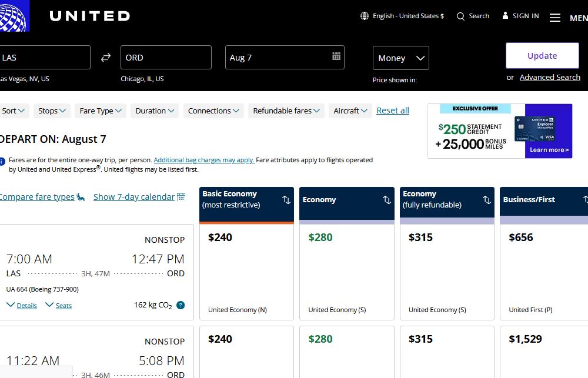Expand Details for flight UA 664
588x378 pixels.
pyautogui.click(x=22, y=305)
